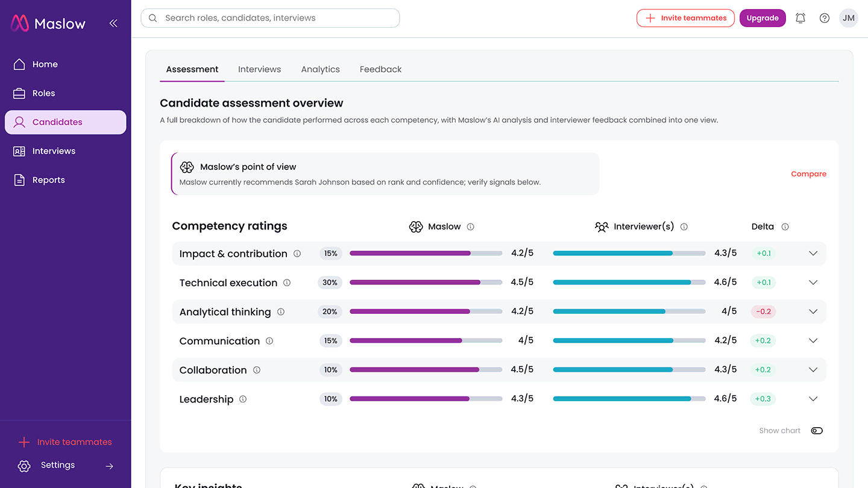
Task: Click Maslow rating bar for Impact & contribution
Action: (x=426, y=254)
